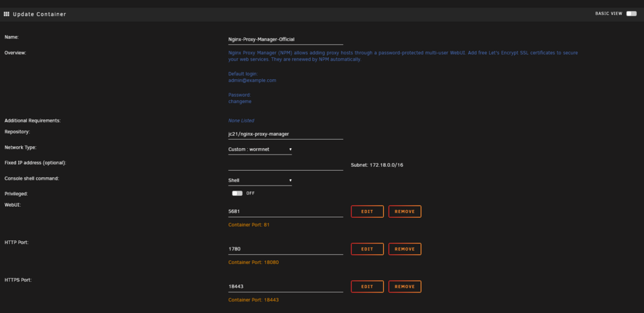Toggle the Basic View switch
Viewport: 644px width, 313px height.
(631, 14)
